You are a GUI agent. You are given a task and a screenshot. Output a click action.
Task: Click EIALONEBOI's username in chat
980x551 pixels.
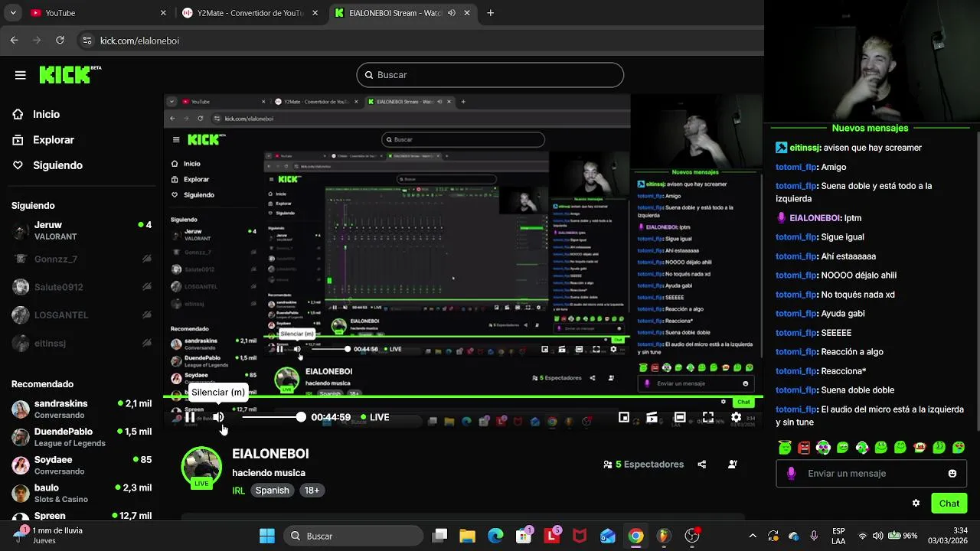pos(815,218)
